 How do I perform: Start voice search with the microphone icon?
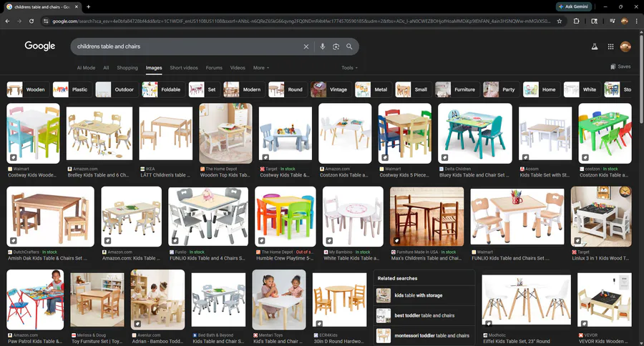(x=323, y=46)
